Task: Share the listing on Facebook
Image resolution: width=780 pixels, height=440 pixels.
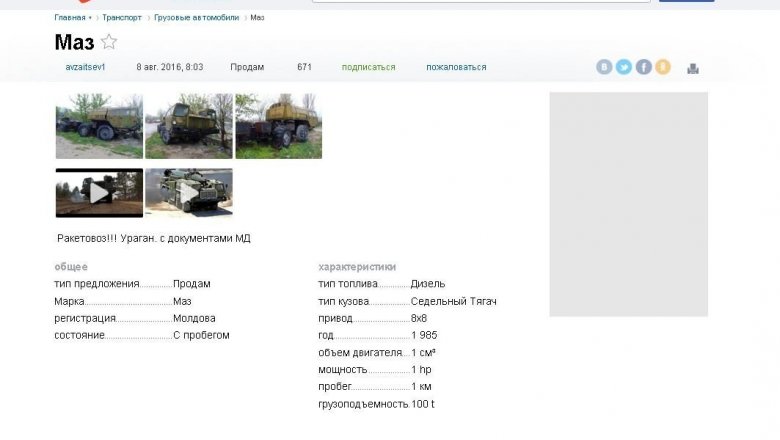Action: (x=643, y=67)
